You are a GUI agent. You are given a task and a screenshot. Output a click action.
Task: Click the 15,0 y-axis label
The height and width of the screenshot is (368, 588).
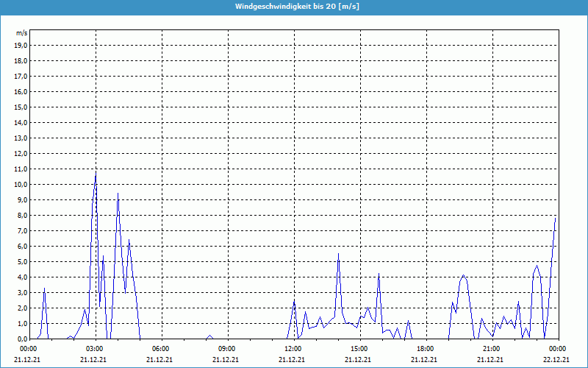click(21, 107)
